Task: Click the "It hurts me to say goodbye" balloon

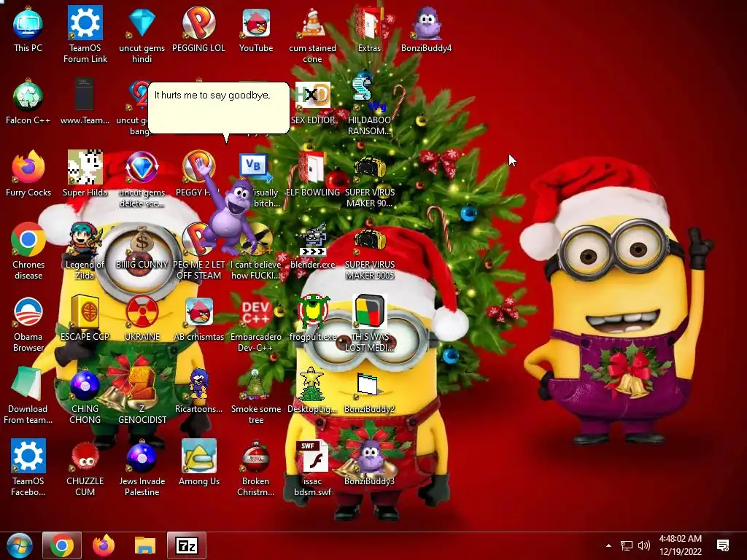Action: 219,109
